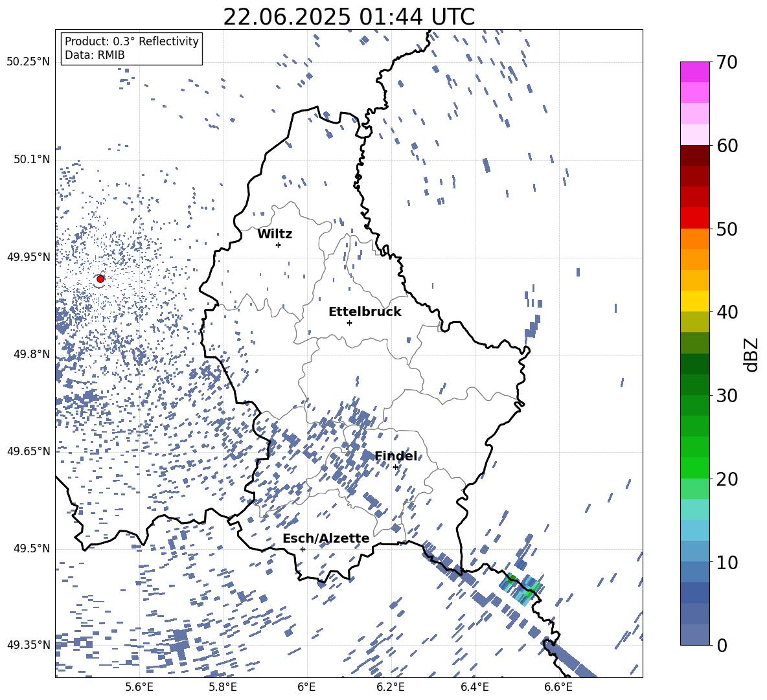The image size is (767, 700).
Task: Click the bright red 50 dBZ color band
Action: (x=694, y=218)
